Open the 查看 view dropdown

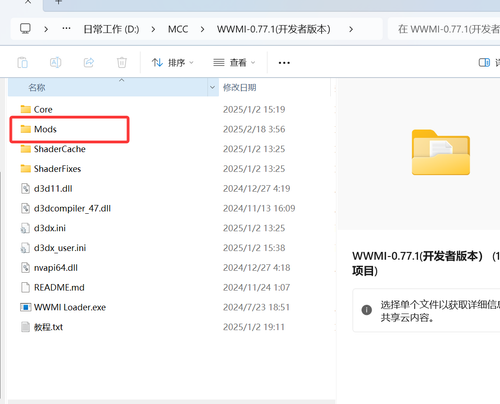[x=234, y=62]
